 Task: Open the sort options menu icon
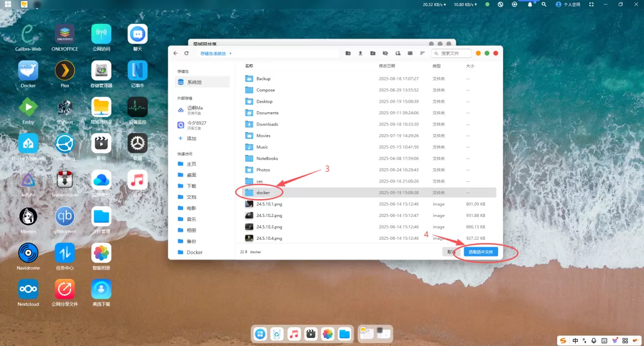click(x=422, y=53)
